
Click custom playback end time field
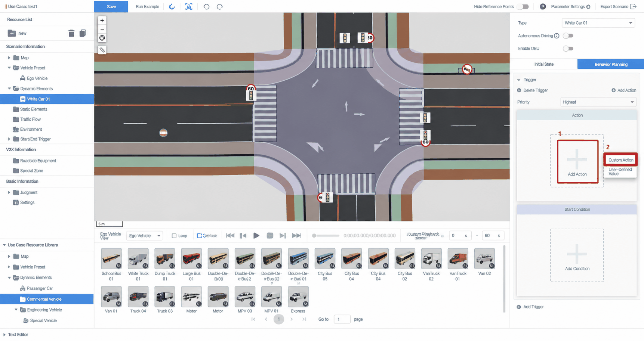point(493,236)
